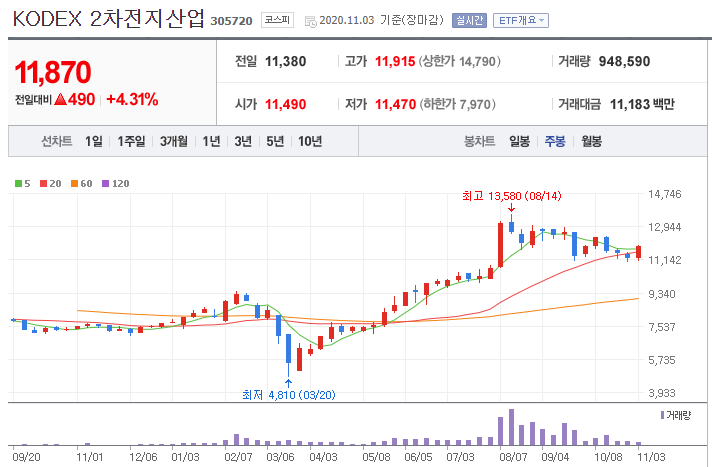Click the last red candle at 11/03

click(x=638, y=252)
